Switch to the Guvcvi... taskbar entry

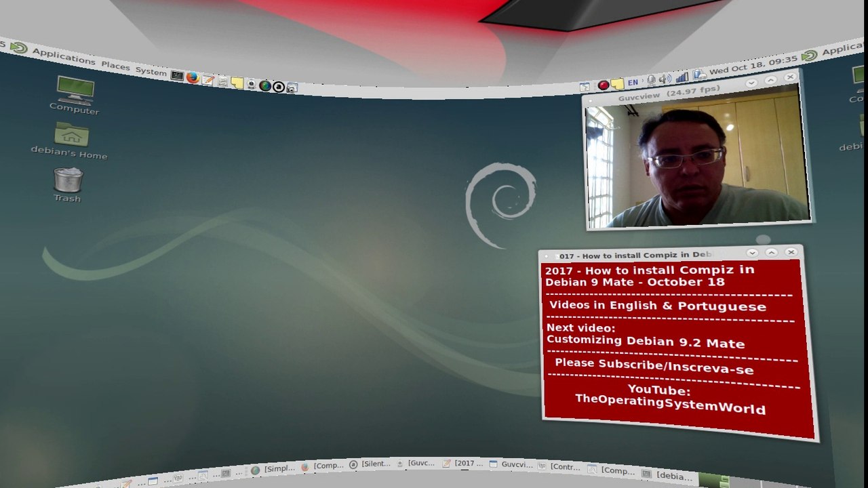point(511,464)
